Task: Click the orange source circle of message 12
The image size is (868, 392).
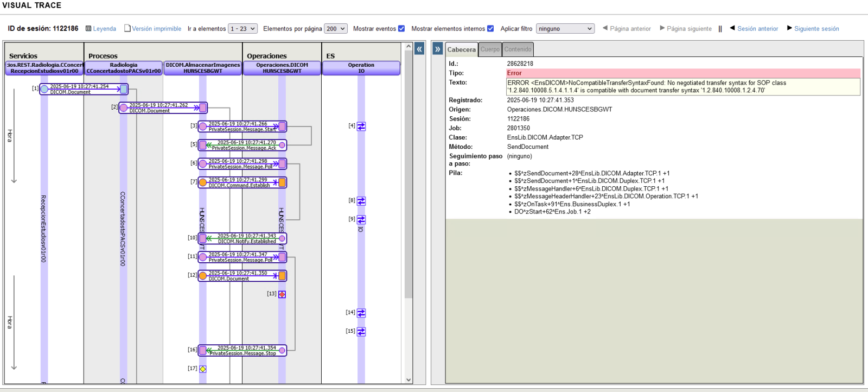Action: tap(203, 276)
